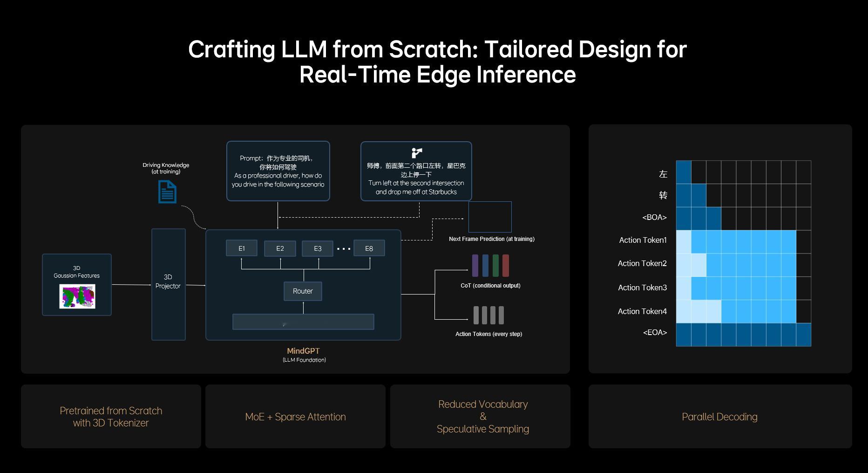Select the Prompt box with professional driver text
Screen dimensions: 868x473
tap(278, 171)
